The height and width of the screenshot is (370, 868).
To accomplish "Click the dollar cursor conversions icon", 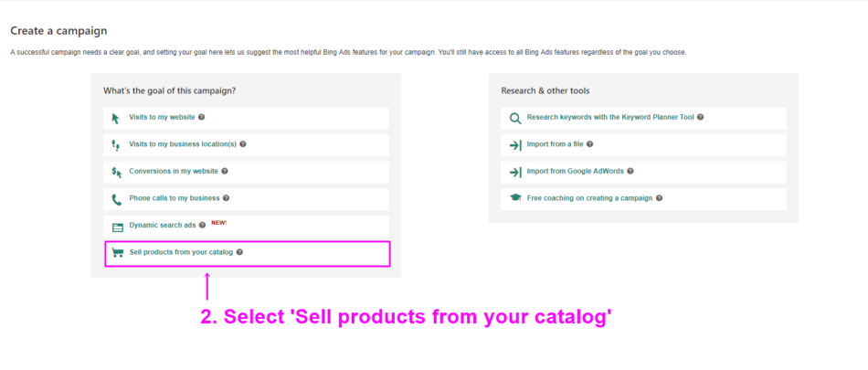I will tap(116, 172).
